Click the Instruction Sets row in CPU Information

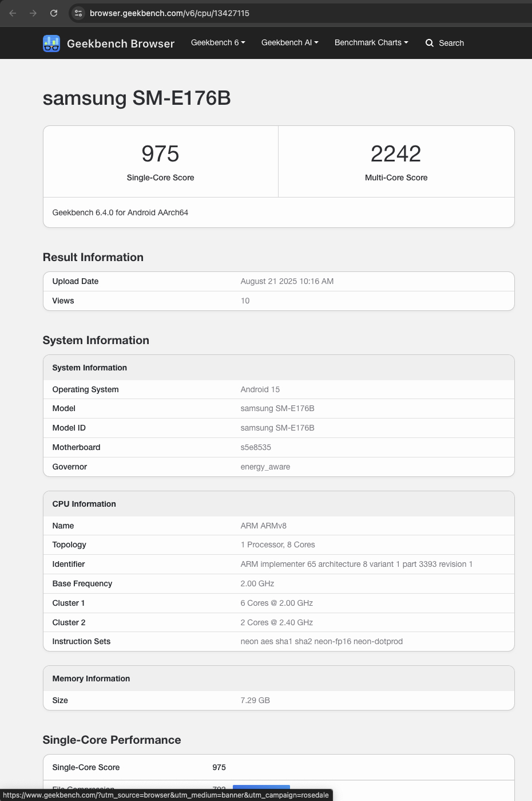point(279,641)
